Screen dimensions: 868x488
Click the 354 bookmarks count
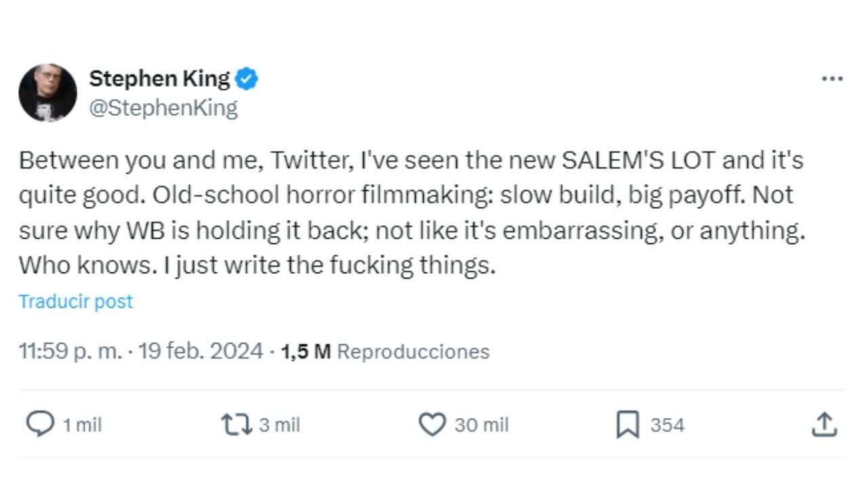tap(667, 425)
